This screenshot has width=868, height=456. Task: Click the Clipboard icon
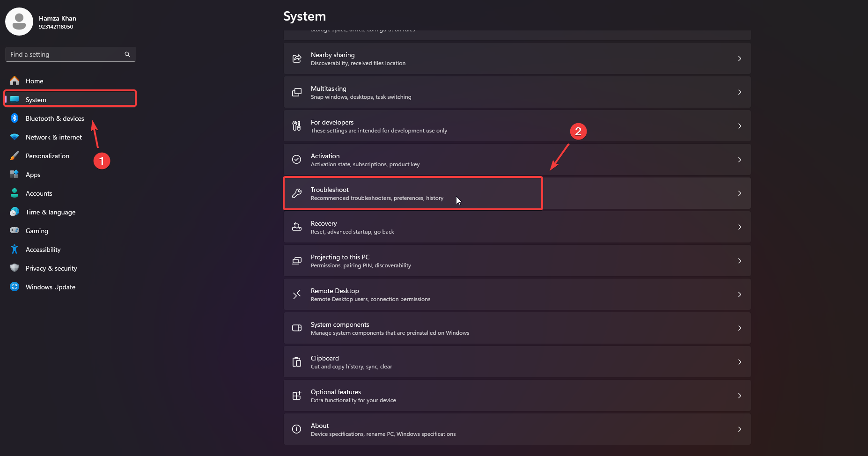[297, 362]
